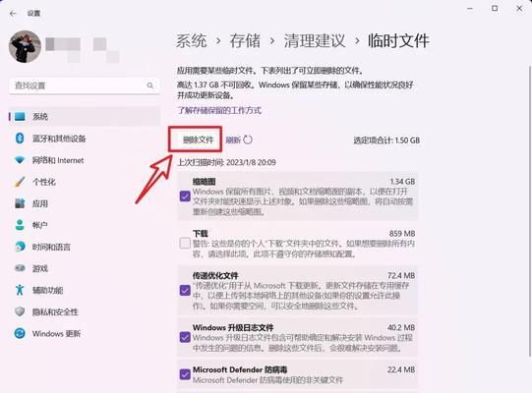Open the 蓝牙和其他设备 Bluetooth icon
The image size is (532, 393).
coord(20,139)
